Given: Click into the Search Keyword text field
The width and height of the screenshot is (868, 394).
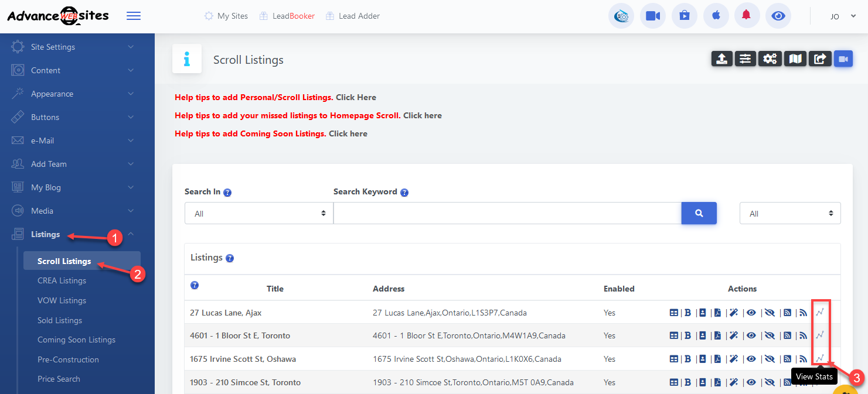Looking at the screenshot, I should (507, 214).
